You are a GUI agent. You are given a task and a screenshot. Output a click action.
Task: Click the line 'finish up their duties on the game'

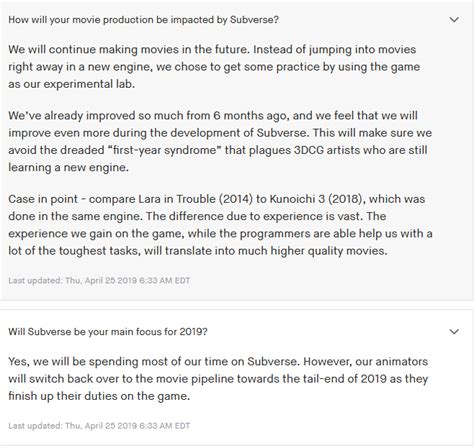(x=99, y=396)
